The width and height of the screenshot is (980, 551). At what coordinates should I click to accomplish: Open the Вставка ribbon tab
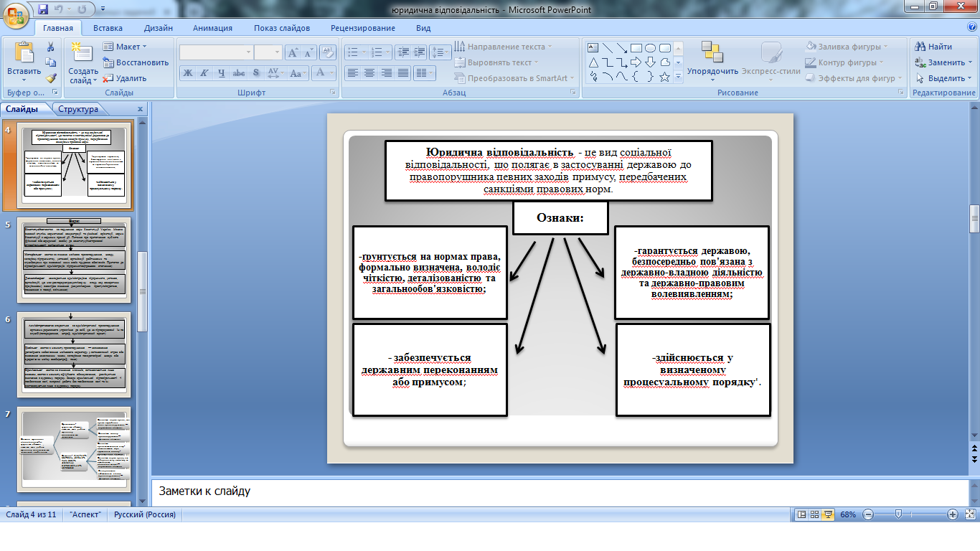point(108,28)
